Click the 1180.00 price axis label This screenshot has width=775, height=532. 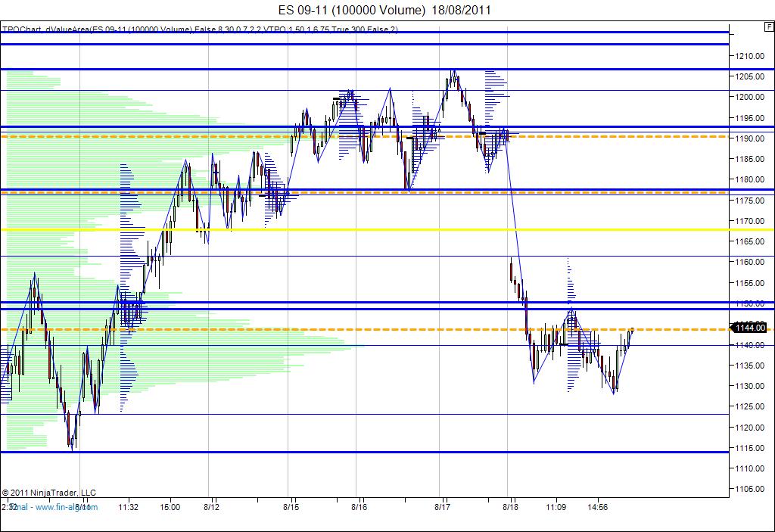click(x=749, y=179)
